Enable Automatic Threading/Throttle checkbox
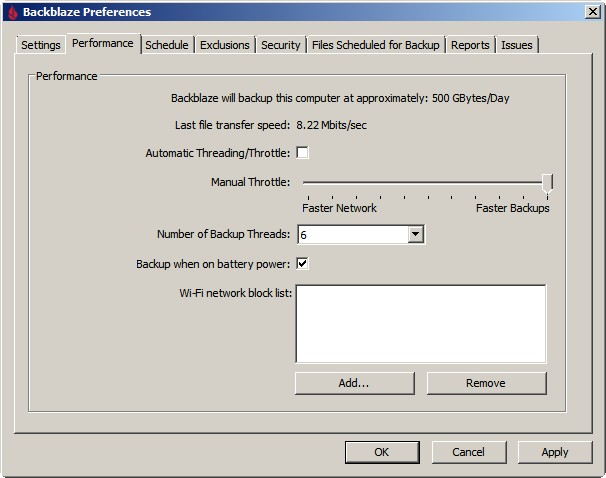This screenshot has width=606, height=478. pos(302,153)
